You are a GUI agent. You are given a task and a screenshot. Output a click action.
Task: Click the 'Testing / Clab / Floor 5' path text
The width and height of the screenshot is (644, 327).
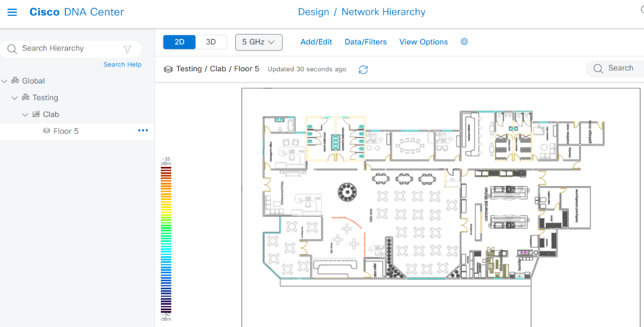[218, 69]
